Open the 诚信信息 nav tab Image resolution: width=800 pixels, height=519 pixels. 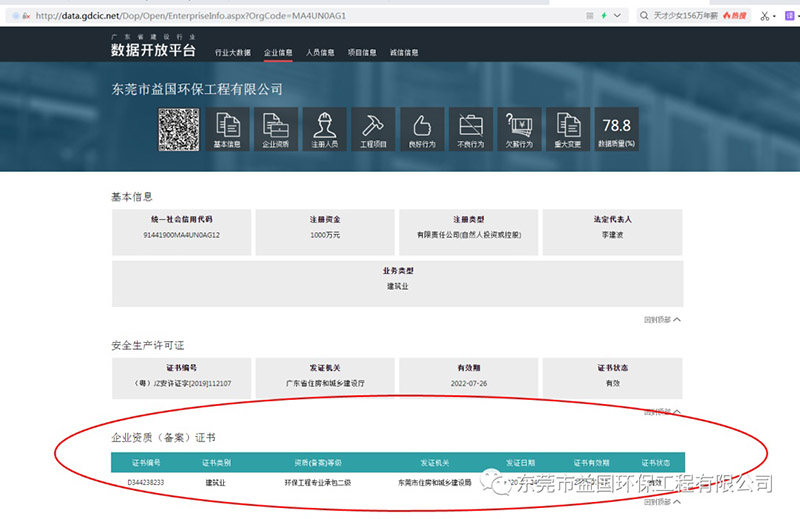point(404,53)
